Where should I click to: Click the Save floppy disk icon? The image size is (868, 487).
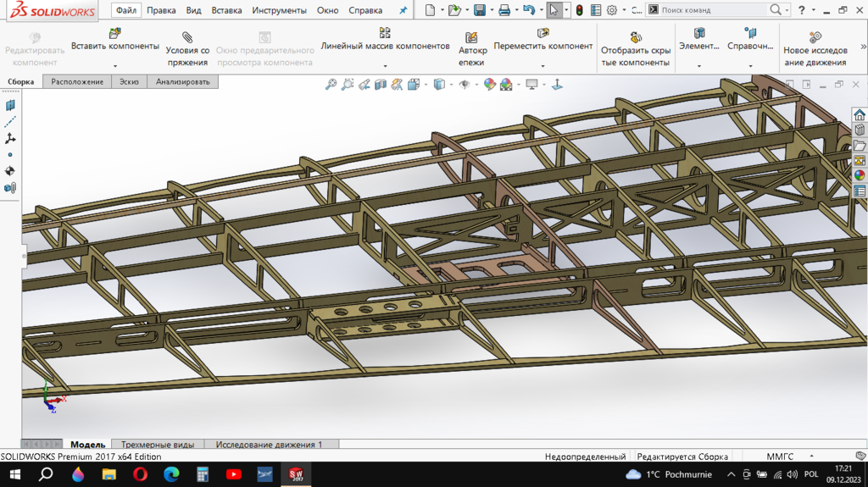479,10
